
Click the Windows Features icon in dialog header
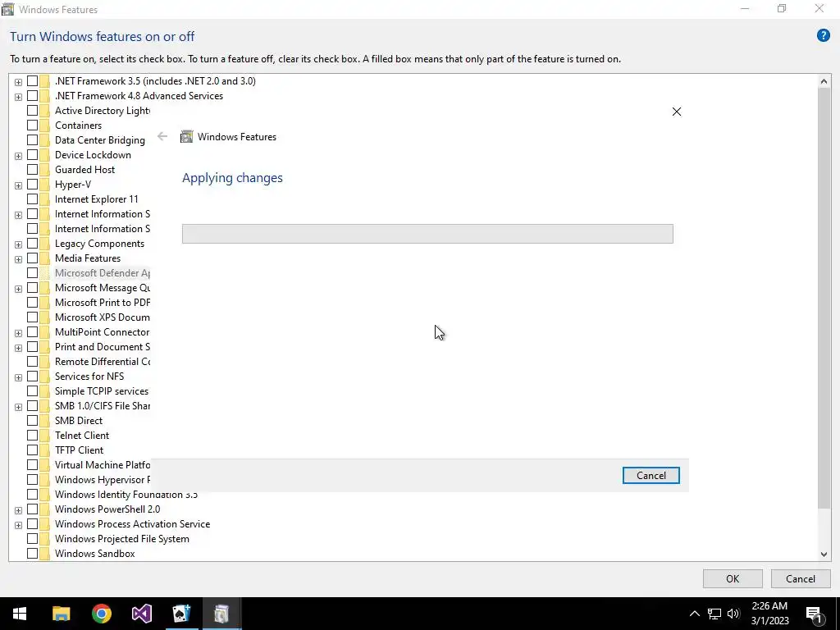click(x=186, y=137)
